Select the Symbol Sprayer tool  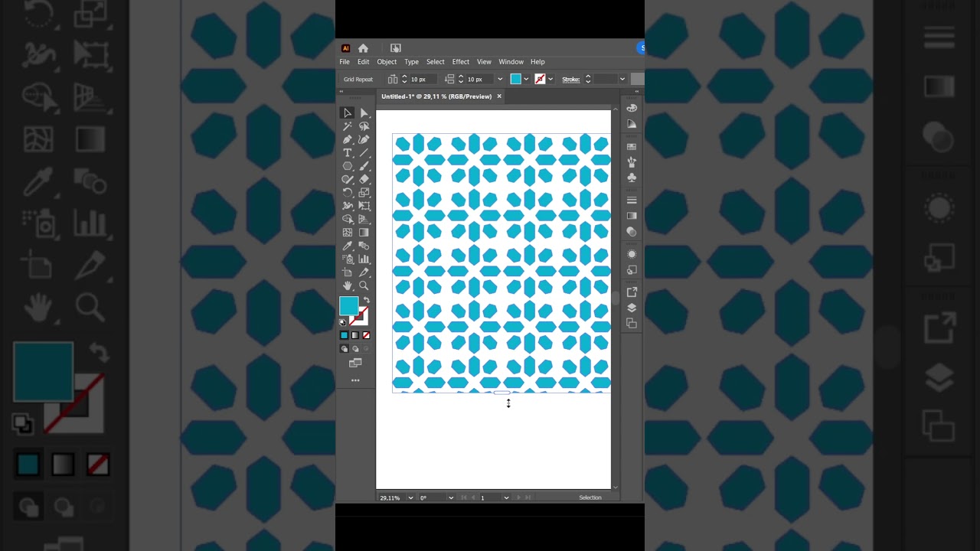[x=348, y=259]
